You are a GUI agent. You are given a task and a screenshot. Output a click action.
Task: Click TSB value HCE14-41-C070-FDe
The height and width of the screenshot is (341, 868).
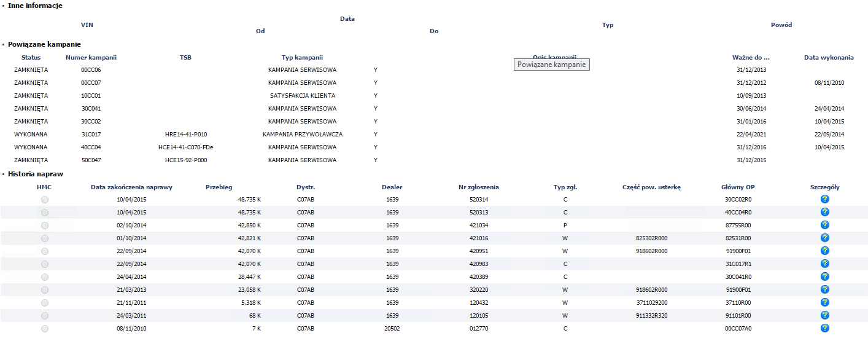pos(186,147)
